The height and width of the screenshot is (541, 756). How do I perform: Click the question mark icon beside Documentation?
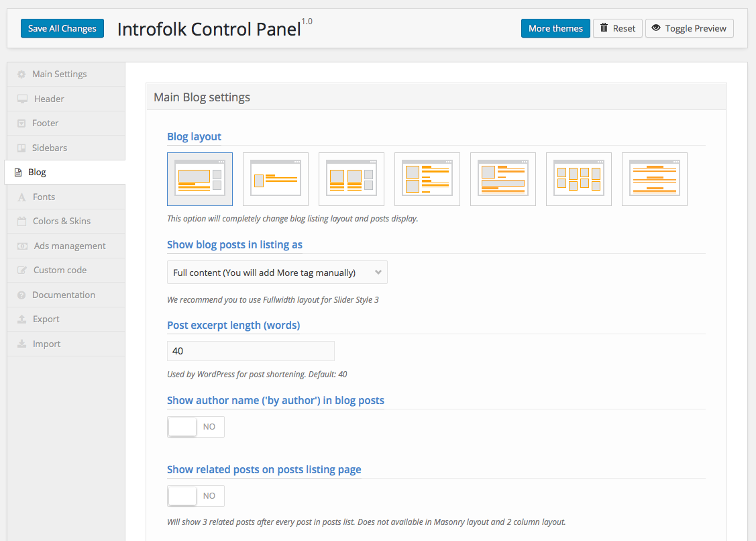21,295
